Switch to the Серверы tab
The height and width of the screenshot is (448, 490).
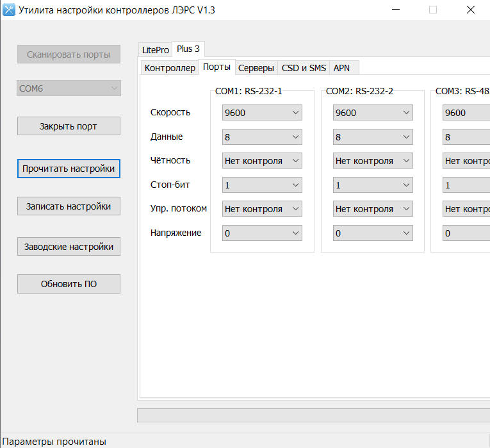[x=256, y=68]
